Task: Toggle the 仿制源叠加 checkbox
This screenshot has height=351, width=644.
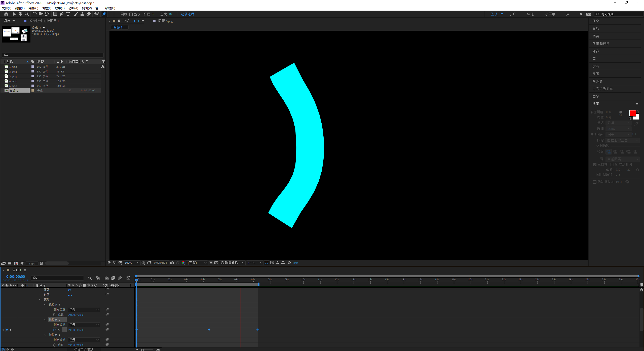Action: (x=595, y=182)
